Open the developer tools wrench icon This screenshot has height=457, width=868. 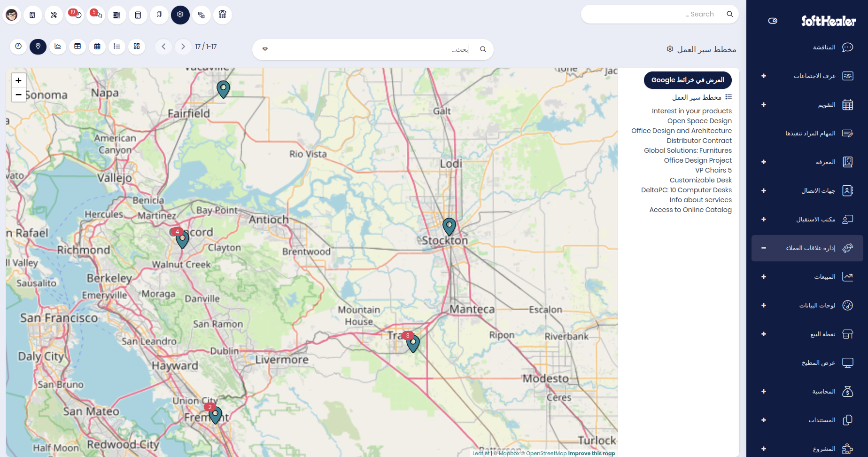point(54,15)
